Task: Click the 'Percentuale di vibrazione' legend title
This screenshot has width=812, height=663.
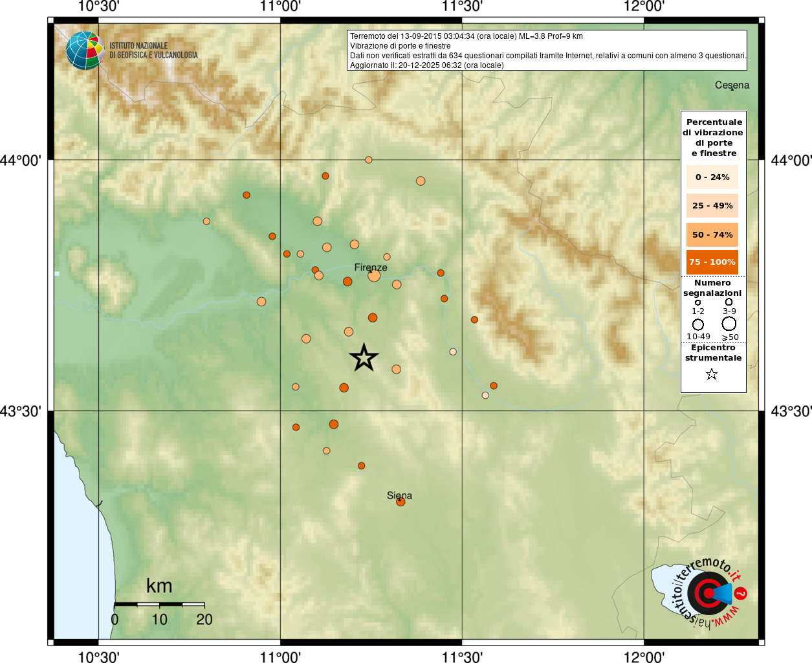Action: click(x=713, y=137)
